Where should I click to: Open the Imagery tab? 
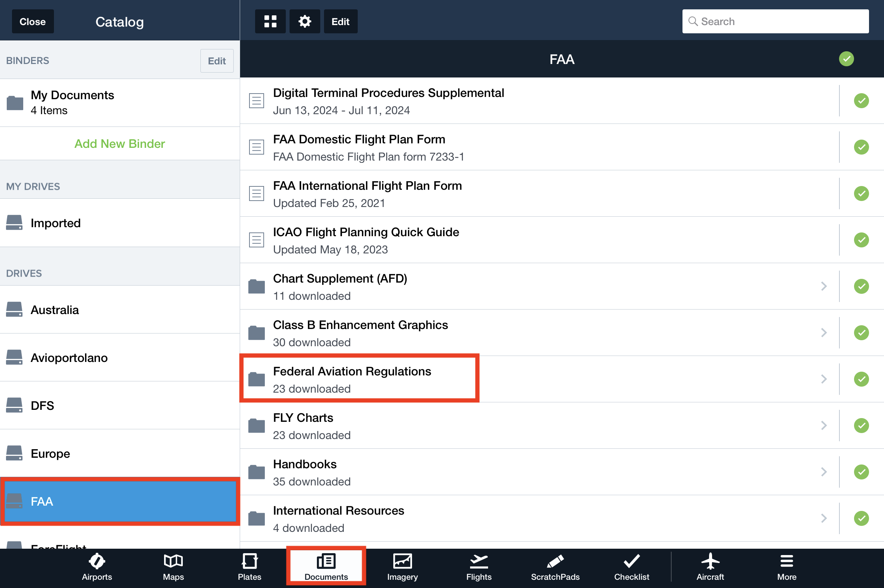[403, 567]
